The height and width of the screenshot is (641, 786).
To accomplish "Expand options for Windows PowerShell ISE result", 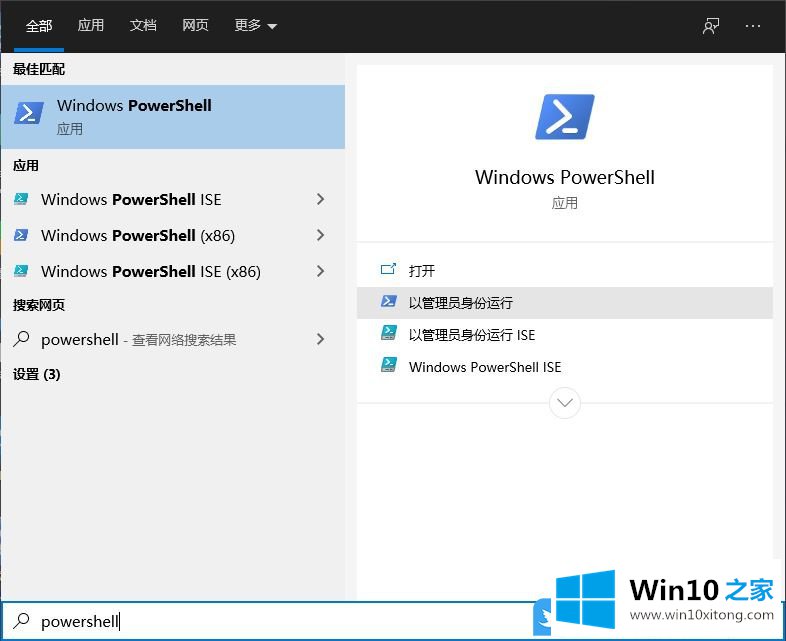I will tap(321, 199).
